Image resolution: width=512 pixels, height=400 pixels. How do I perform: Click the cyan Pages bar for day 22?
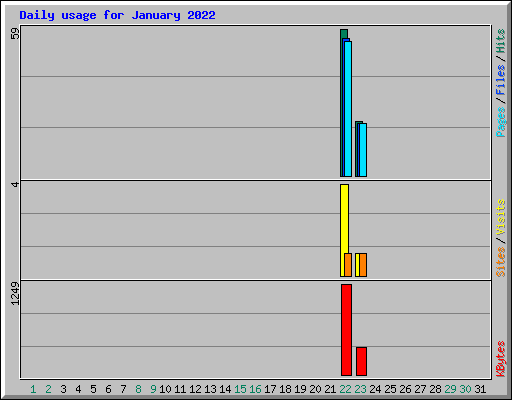click(348, 109)
